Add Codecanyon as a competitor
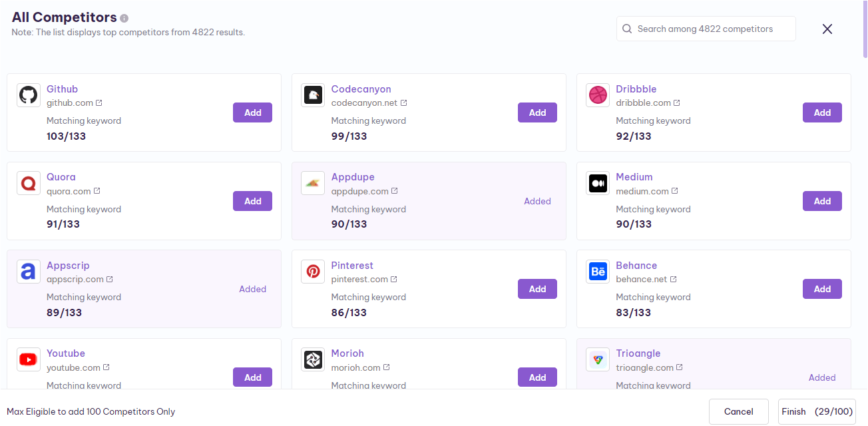 pyautogui.click(x=537, y=112)
